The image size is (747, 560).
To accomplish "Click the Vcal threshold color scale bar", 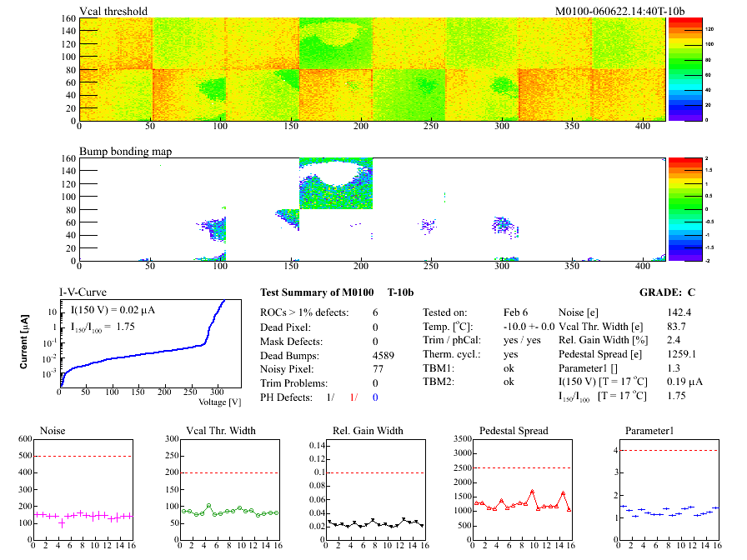I will coord(679,68).
